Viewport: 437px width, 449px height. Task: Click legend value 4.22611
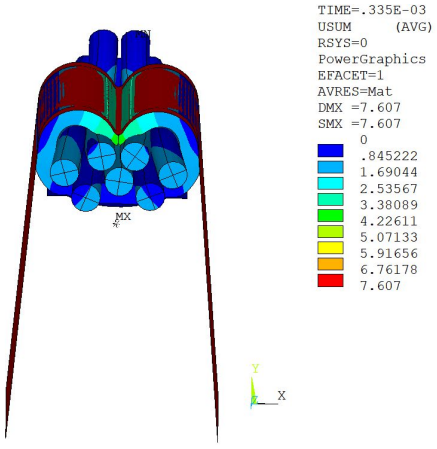click(389, 221)
